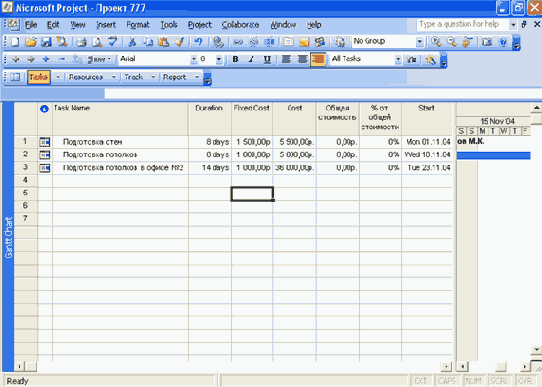Outdent the selected task
The image size is (542, 387).
tap(16, 59)
